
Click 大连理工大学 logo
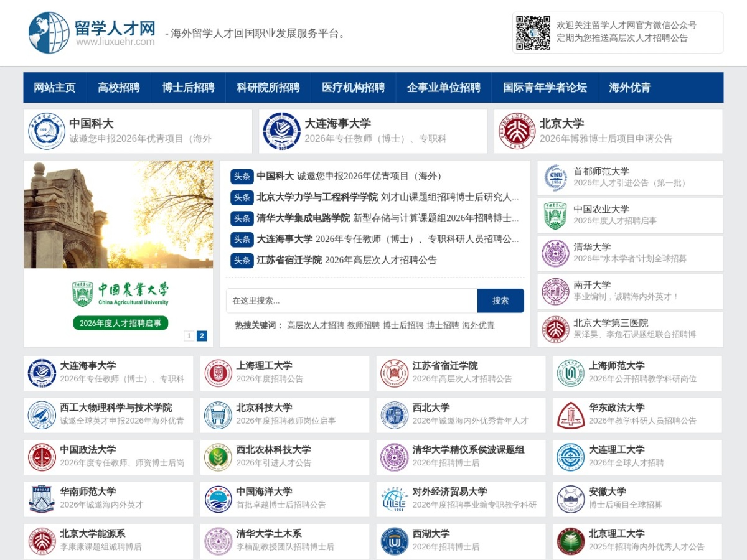[x=571, y=457]
